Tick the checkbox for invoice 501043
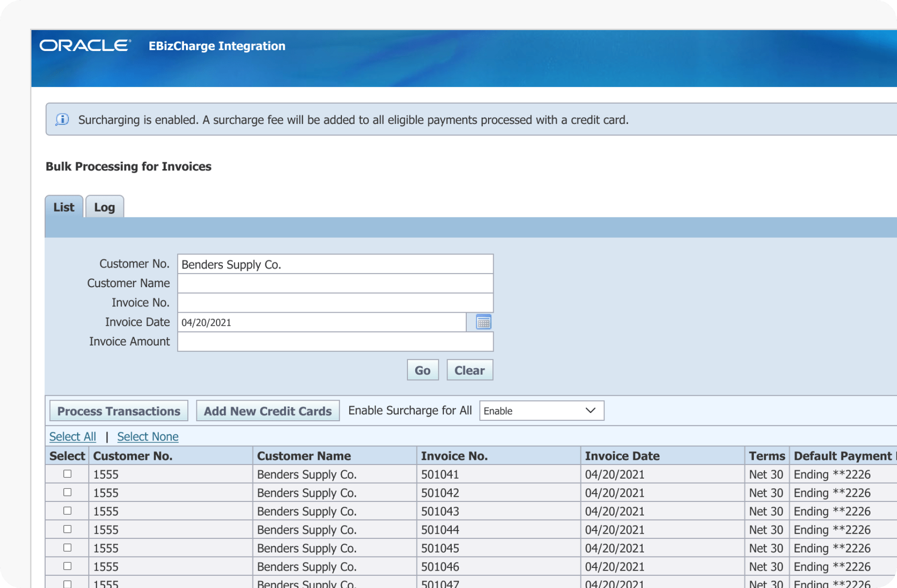 click(x=67, y=511)
